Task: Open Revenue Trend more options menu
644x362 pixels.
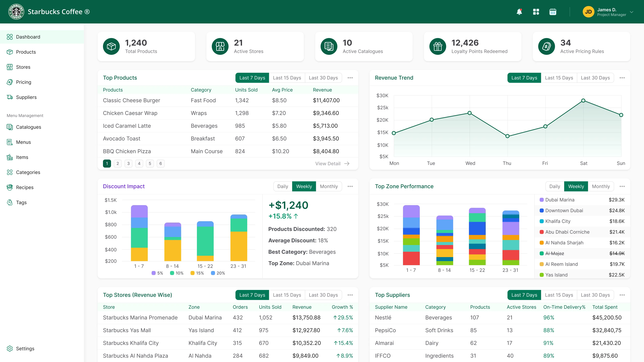Action: tap(622, 78)
